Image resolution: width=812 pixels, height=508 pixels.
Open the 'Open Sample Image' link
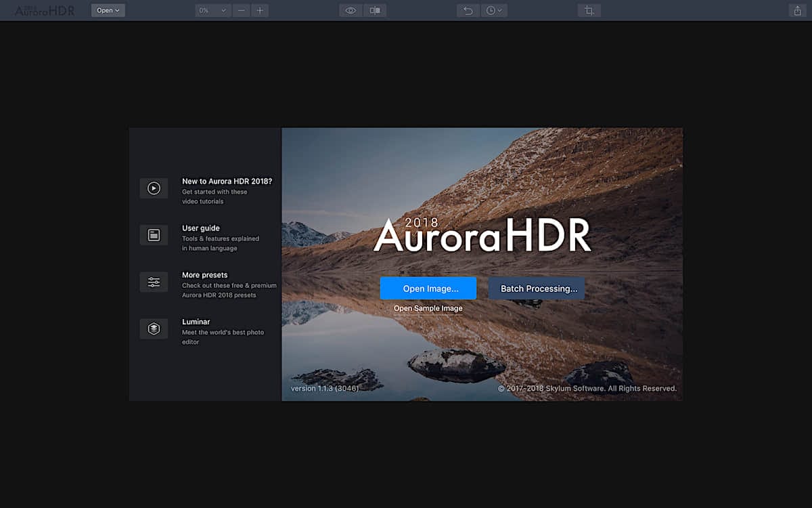point(428,308)
